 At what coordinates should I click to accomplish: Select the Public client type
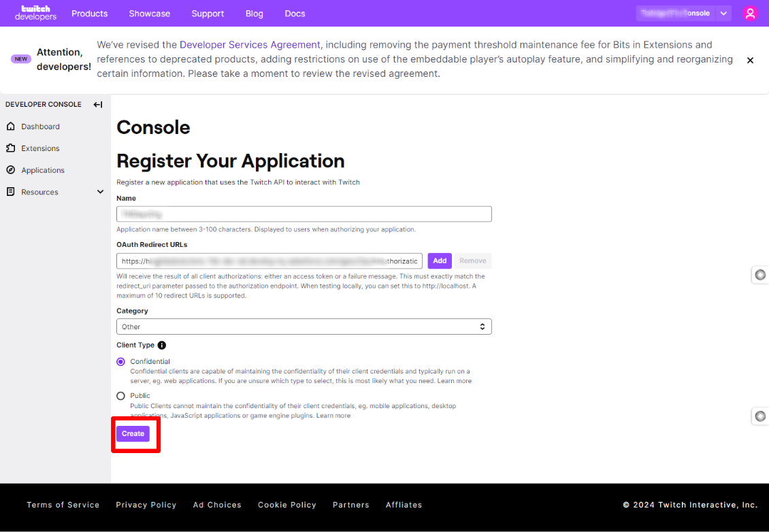tap(121, 396)
